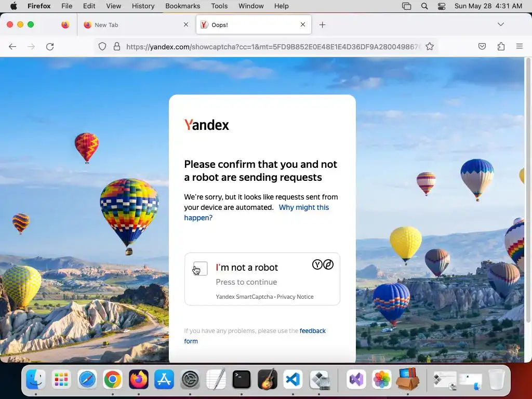
Task: Open Boot Camp Assistant in the dock
Action: tap(319, 379)
